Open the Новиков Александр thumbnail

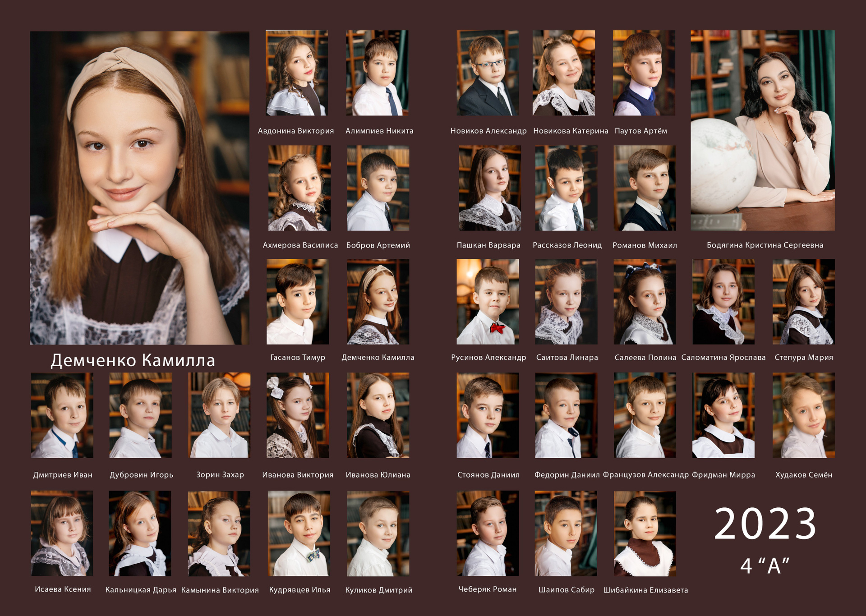488,73
